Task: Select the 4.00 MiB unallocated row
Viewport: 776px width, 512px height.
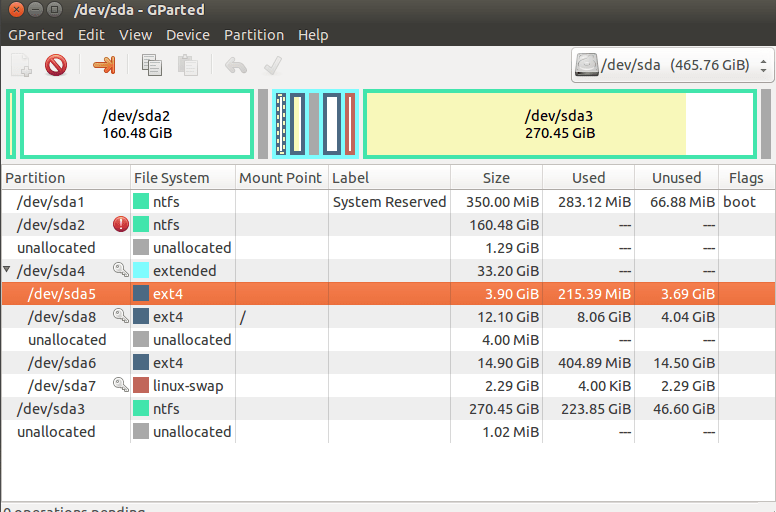Action: [388, 339]
